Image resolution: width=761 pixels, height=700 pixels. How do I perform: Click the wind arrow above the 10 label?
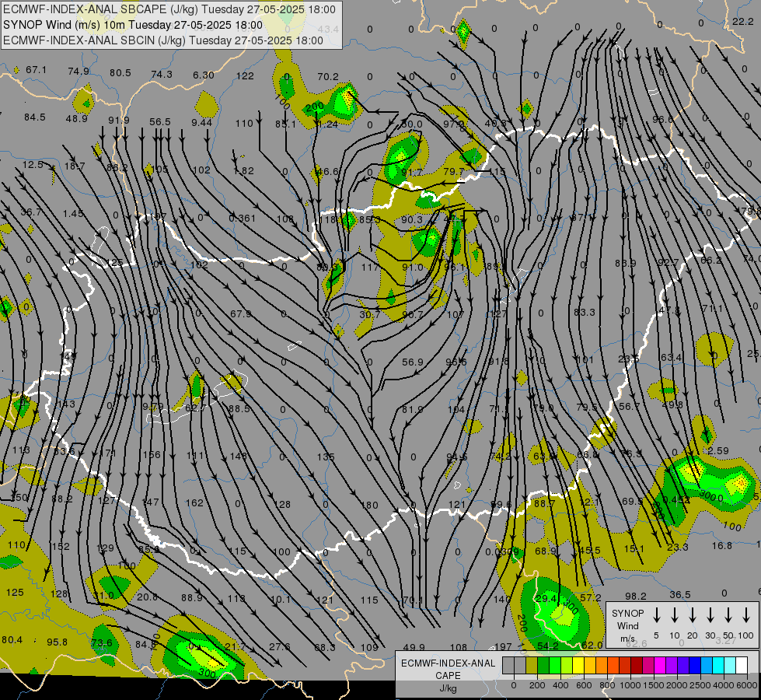[x=675, y=615]
